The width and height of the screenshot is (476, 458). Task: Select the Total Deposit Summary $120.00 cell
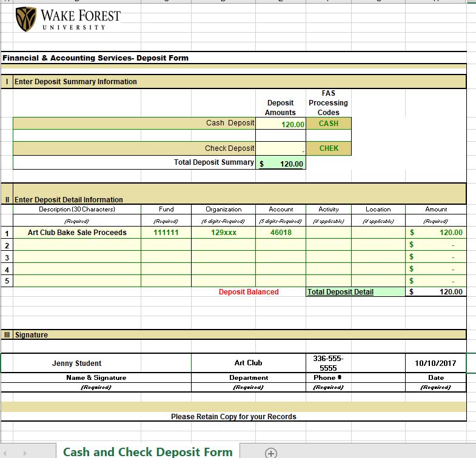pos(281,163)
